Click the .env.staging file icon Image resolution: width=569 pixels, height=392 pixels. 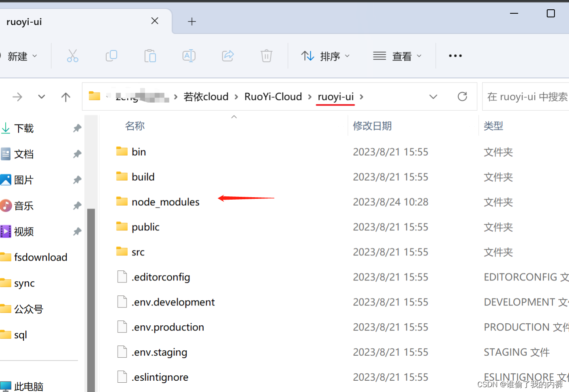click(122, 352)
